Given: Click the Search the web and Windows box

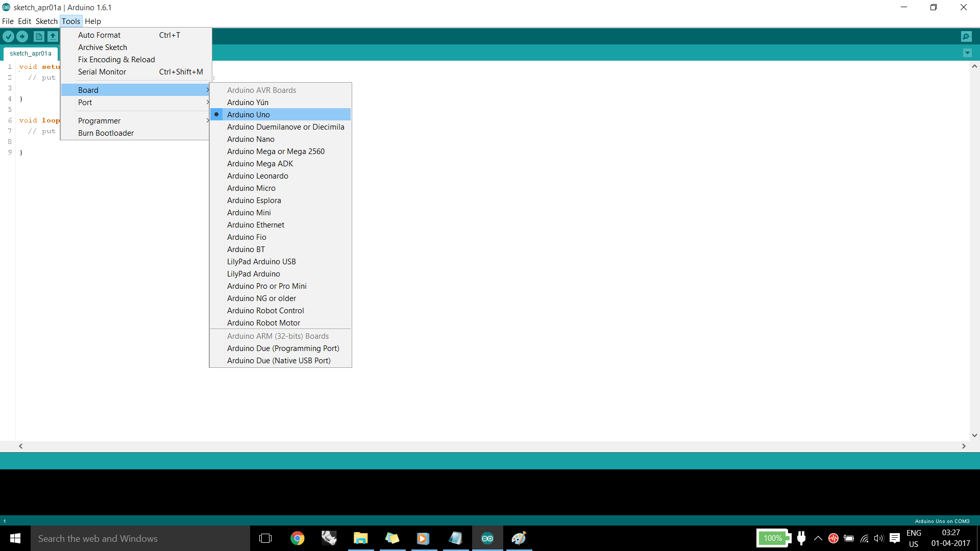Looking at the screenshot, I should [x=140, y=538].
